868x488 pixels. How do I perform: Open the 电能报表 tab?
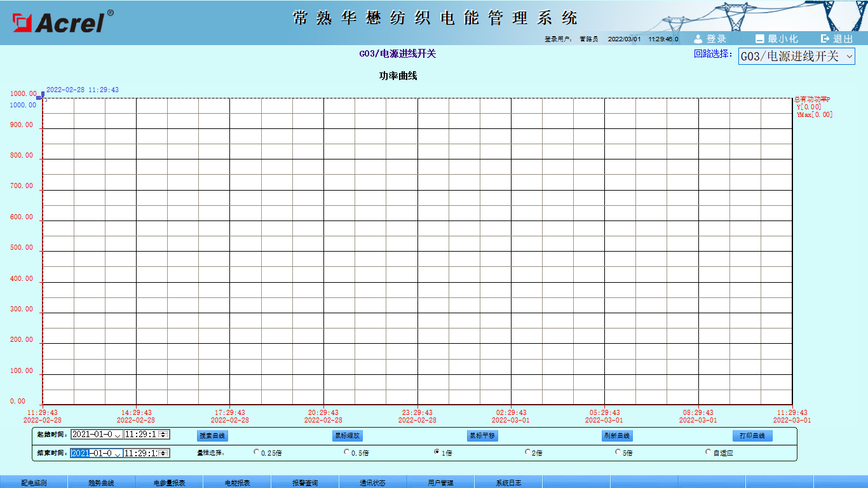238,482
